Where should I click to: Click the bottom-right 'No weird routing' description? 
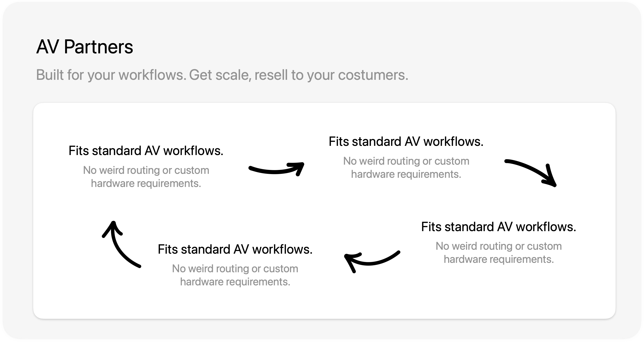pyautogui.click(x=498, y=246)
